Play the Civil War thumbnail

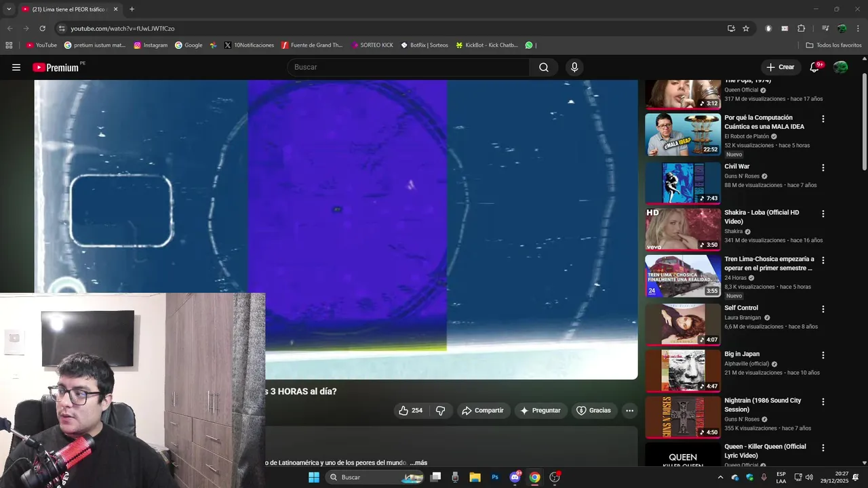coord(683,183)
